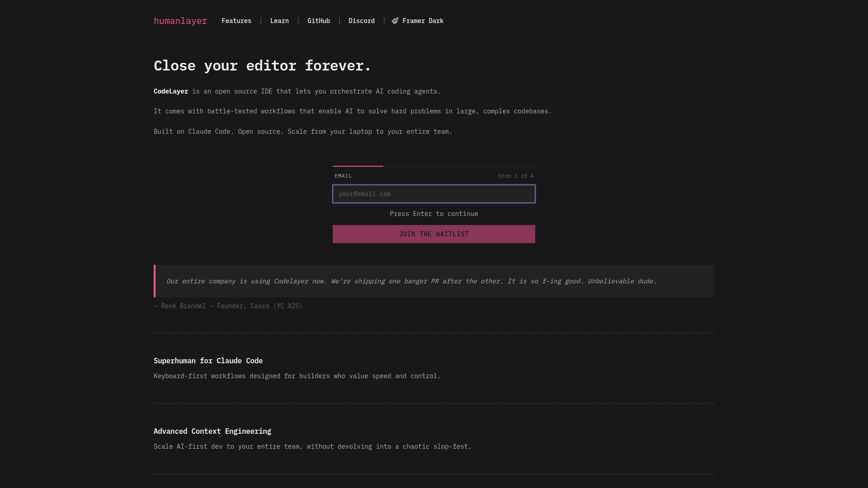Click the EMAIL field label
The height and width of the screenshot is (488, 868).
(x=343, y=176)
